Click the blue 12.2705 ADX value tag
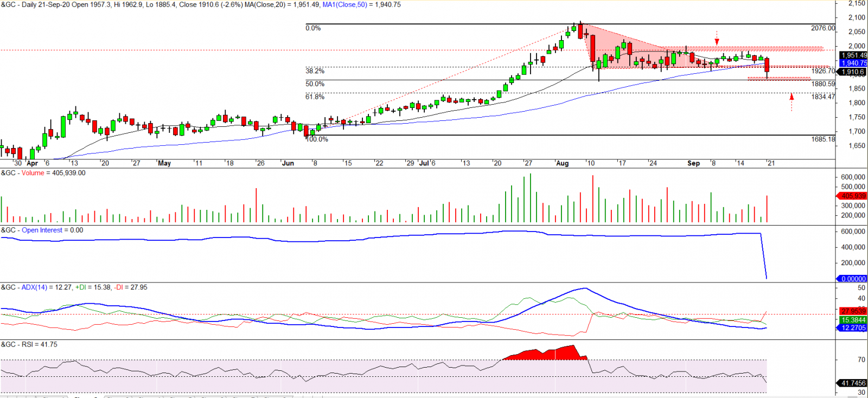 (853, 328)
